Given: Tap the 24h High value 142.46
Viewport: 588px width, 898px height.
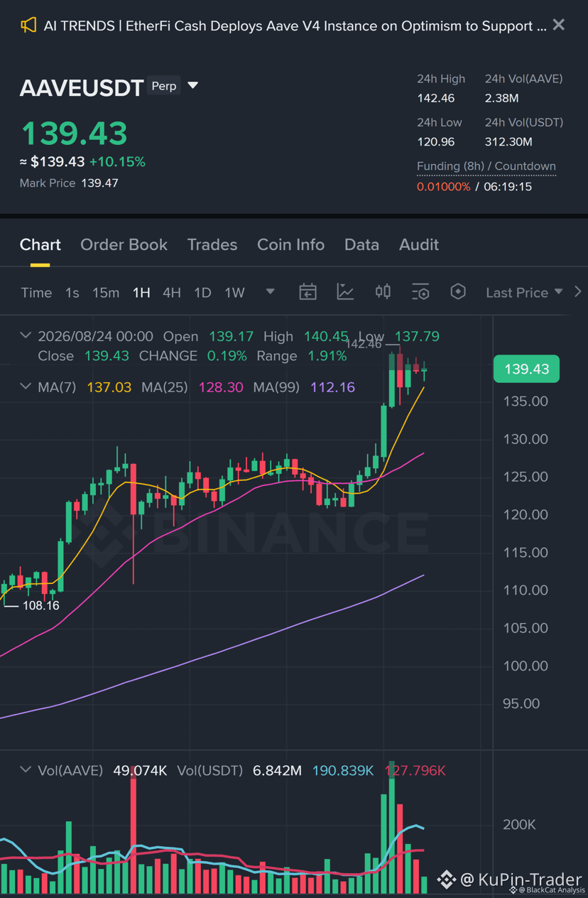Looking at the screenshot, I should (436, 98).
